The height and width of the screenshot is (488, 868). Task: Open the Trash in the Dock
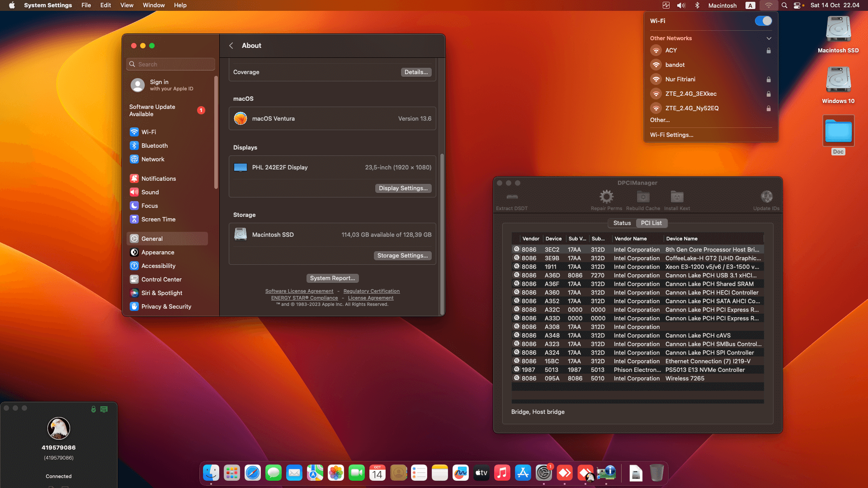657,473
